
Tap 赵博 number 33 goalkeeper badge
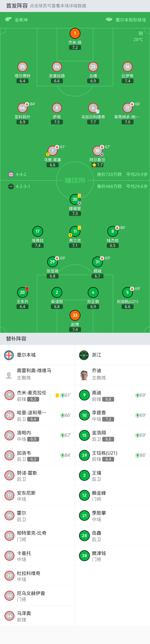pos(75,315)
